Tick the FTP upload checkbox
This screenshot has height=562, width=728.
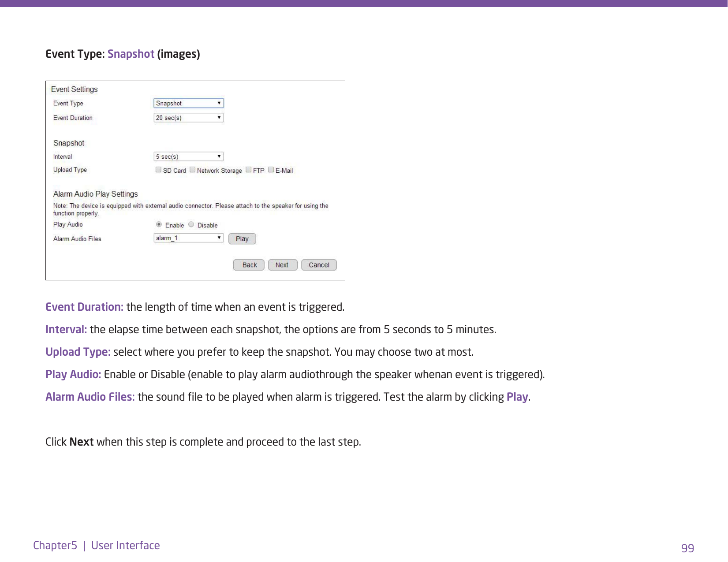coord(249,170)
